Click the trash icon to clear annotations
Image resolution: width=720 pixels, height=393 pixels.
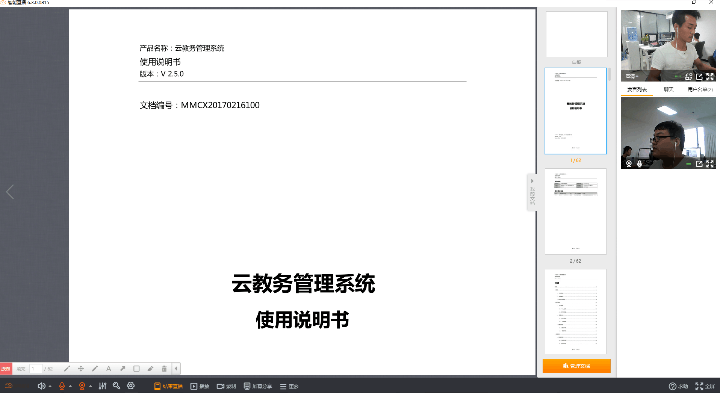coord(164,369)
